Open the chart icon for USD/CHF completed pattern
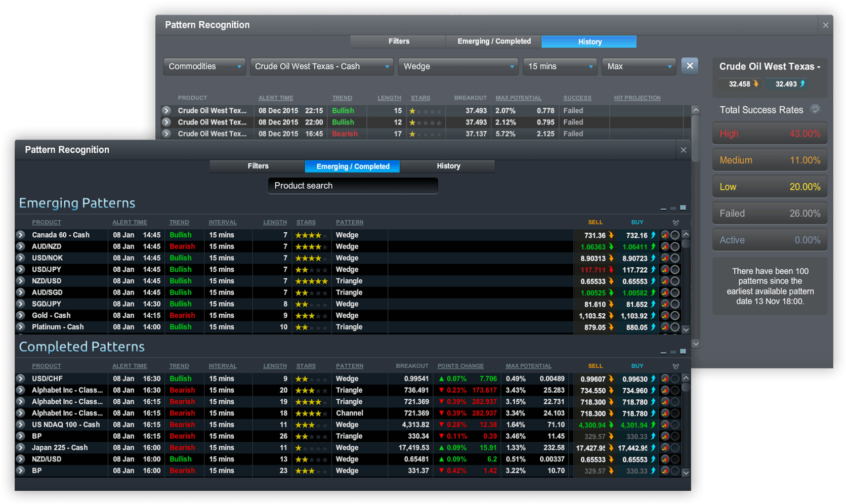The image size is (846, 504). 665,378
